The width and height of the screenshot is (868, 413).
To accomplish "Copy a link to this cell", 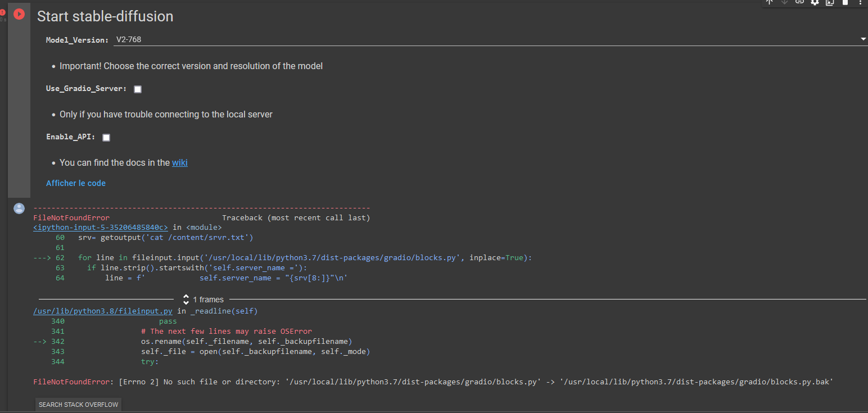I will pos(799,3).
